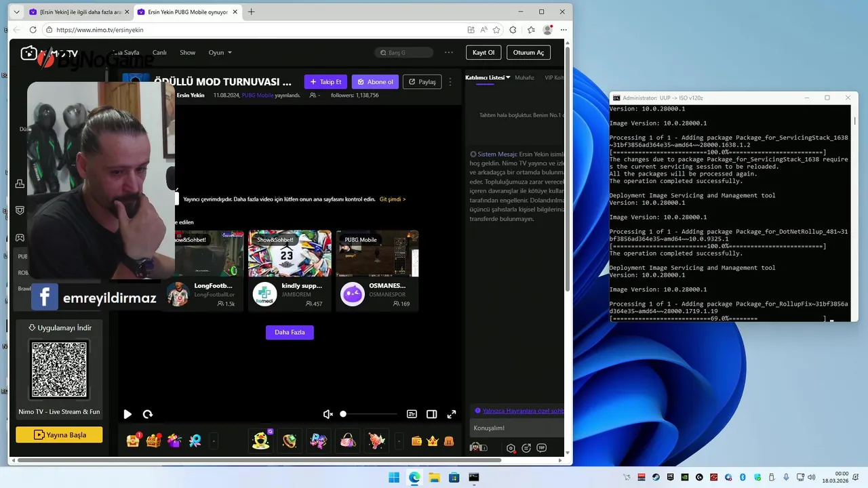Enter fullscreen video mode
Screen dimensions: 868x488
[452, 414]
